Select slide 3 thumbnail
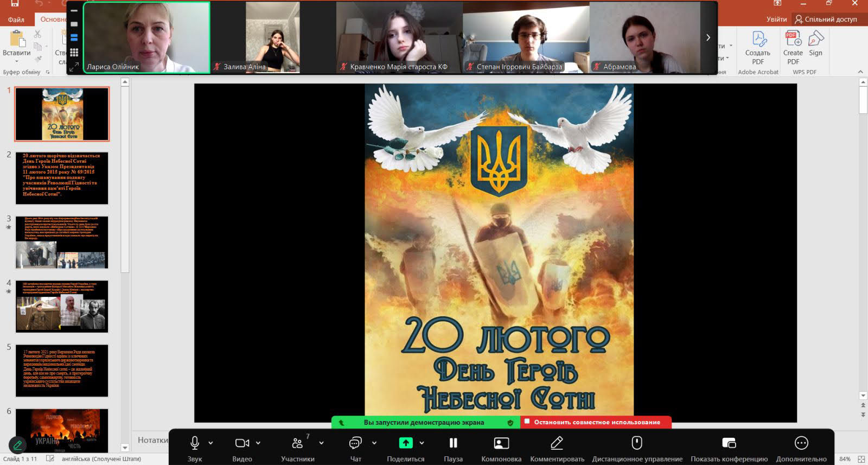 [62, 242]
